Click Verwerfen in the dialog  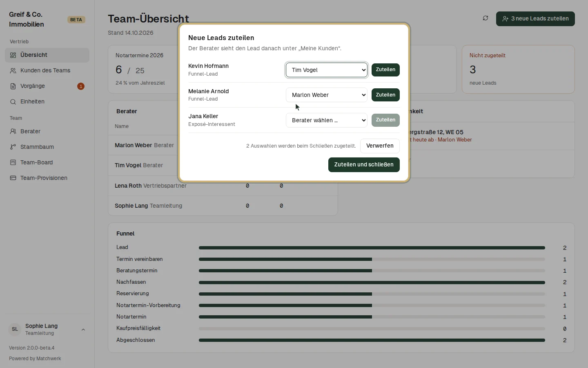pyautogui.click(x=380, y=146)
